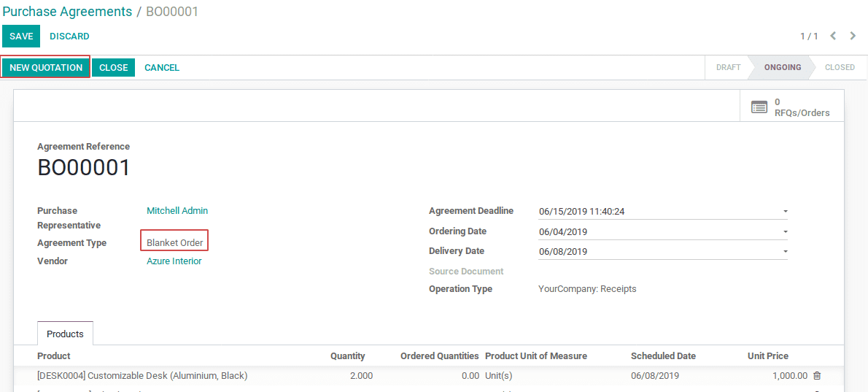
Task: Go to the next record arrow
Action: [853, 36]
